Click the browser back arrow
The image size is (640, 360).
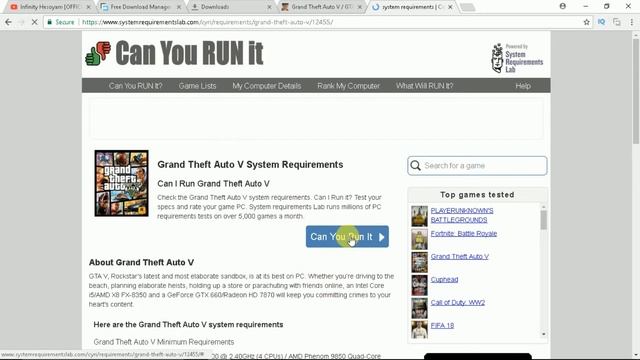(x=8, y=22)
